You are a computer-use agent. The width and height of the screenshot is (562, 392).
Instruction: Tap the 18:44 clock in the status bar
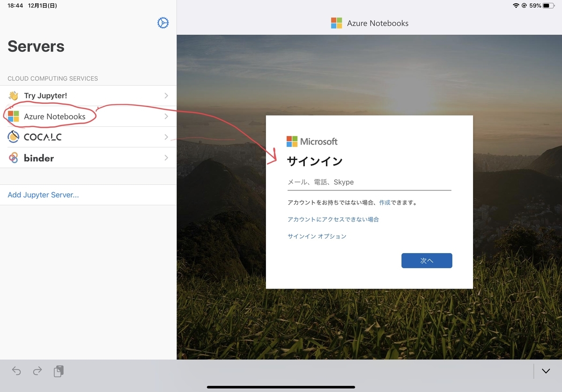(15, 6)
